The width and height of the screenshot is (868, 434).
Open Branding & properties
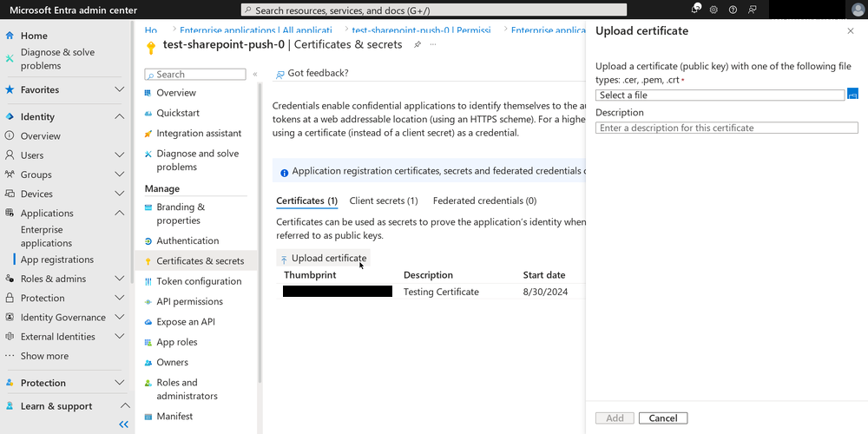181,214
